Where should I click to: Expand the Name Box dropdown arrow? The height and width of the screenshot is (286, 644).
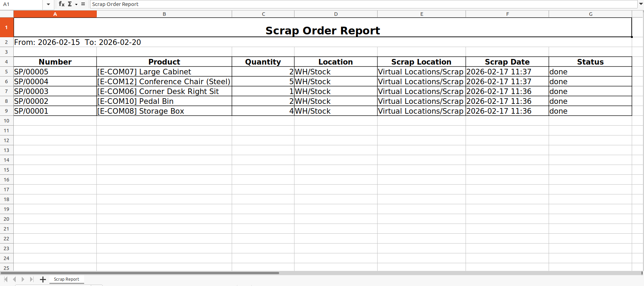point(48,4)
